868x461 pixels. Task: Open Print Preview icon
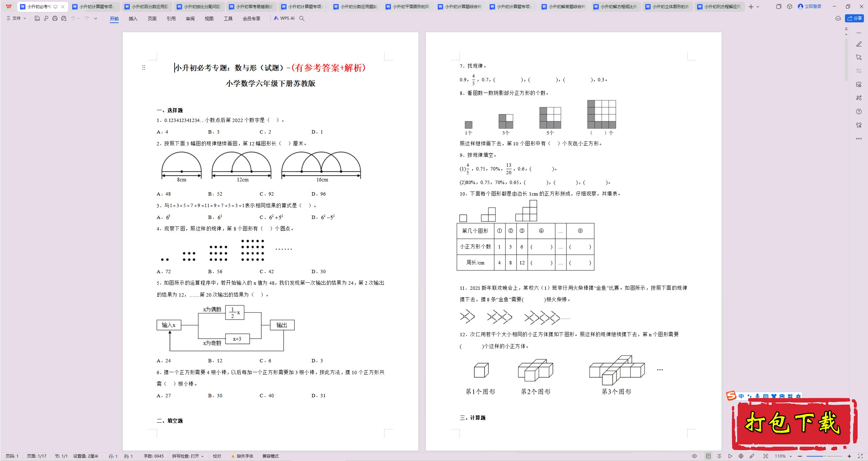click(64, 18)
